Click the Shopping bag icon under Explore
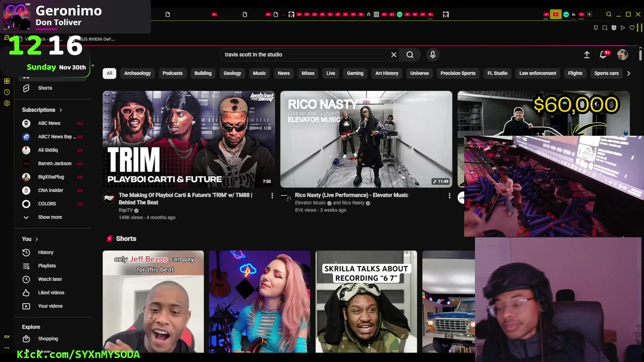Screen dimensions: 644x362 [26, 339]
